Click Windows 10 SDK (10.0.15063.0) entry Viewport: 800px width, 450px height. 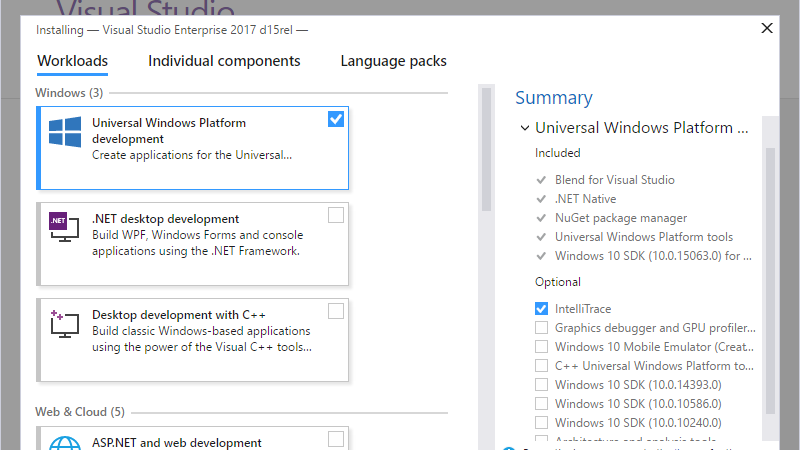(653, 256)
